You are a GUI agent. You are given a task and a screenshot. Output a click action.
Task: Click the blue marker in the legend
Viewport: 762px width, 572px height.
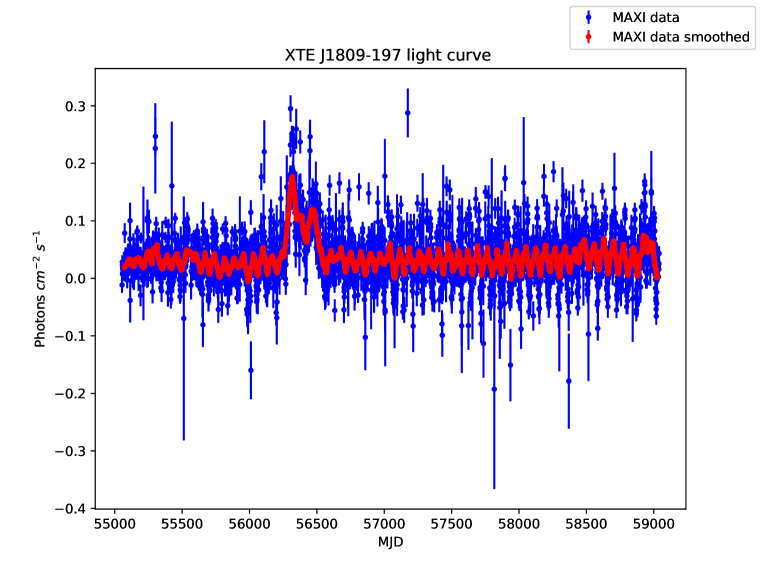coord(589,18)
